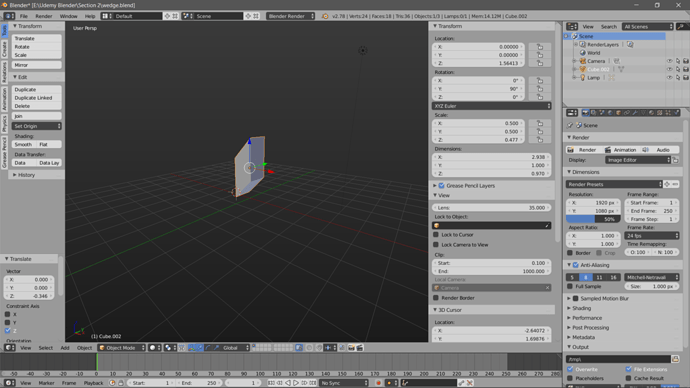Open the Render menu in top bar
The width and height of the screenshot is (690, 388).
click(44, 16)
